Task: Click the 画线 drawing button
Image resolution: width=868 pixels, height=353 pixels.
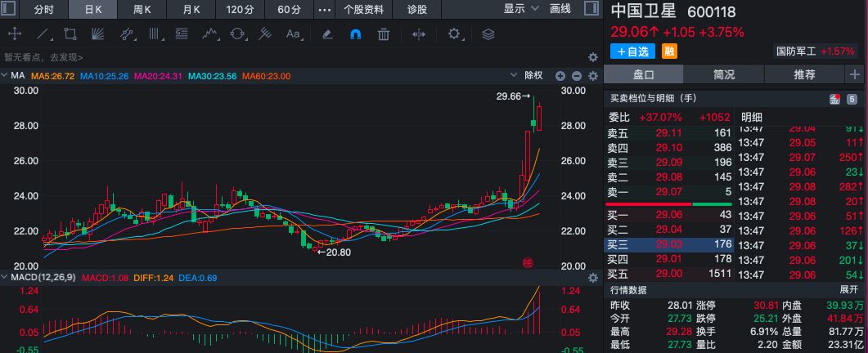Action: (x=560, y=9)
